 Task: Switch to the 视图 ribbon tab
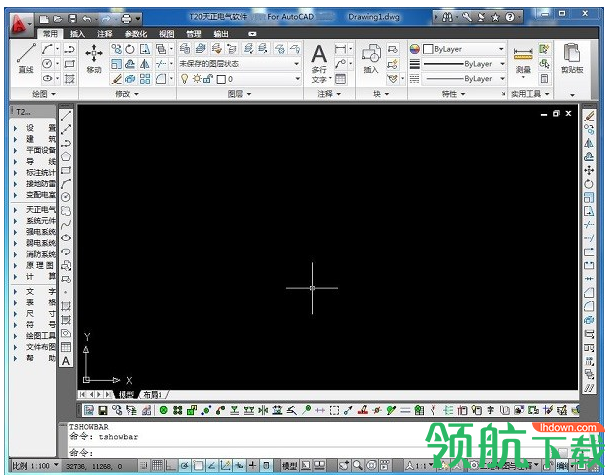[x=167, y=34]
